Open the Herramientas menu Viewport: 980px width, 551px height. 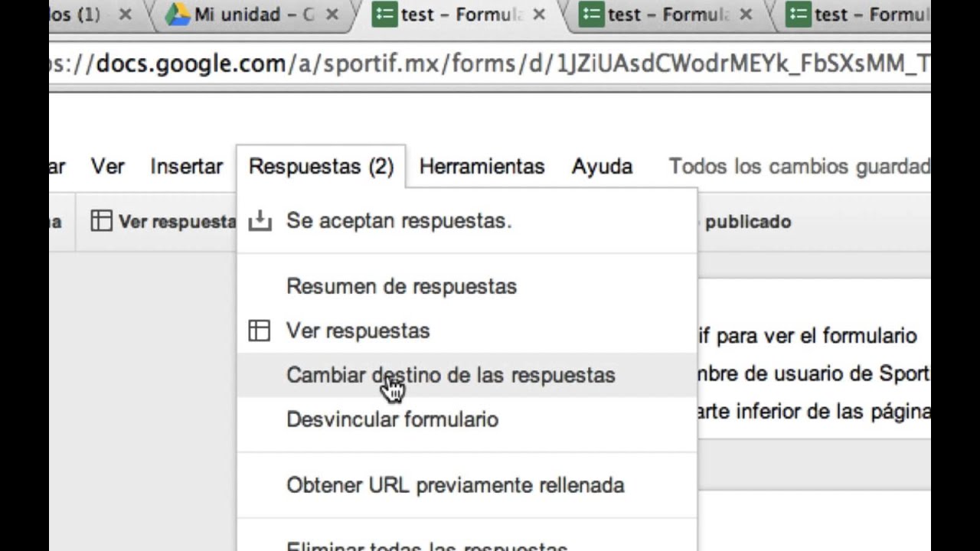pyautogui.click(x=482, y=166)
